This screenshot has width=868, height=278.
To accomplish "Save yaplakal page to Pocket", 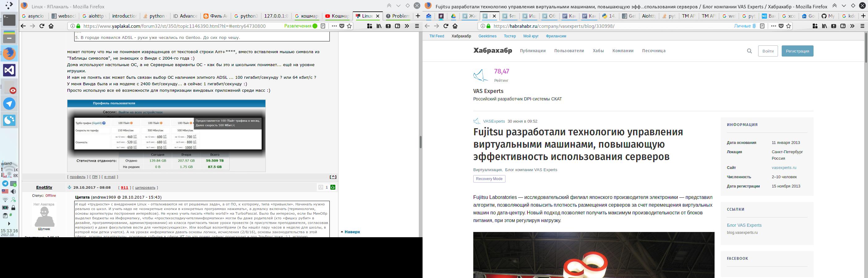I will (342, 26).
